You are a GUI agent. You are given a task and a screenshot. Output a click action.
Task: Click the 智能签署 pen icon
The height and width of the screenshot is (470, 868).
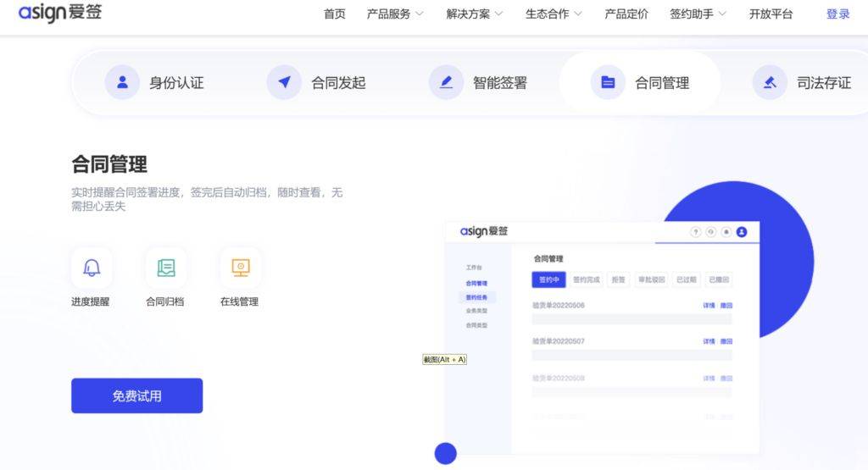pos(446,82)
